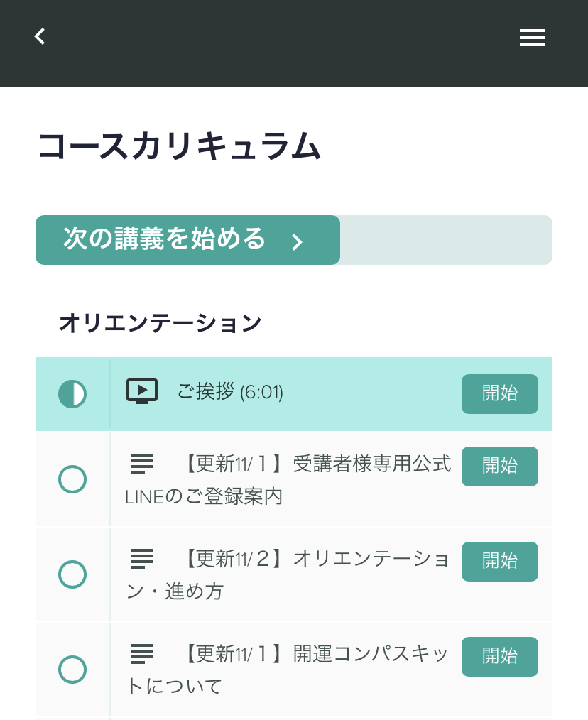Toggle completion circle for LINEのご登録案内 lesson

coord(72,479)
